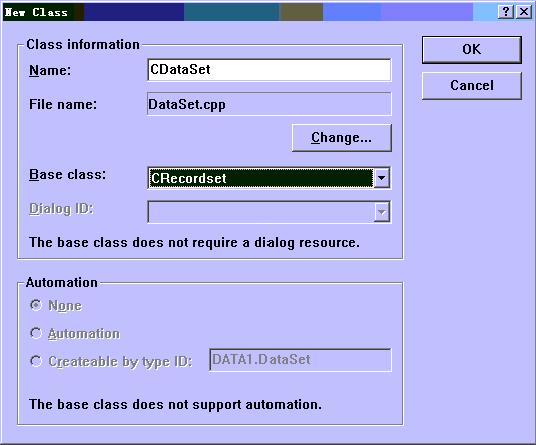Click the New Class title bar text
The image size is (536, 445).
coord(36,12)
